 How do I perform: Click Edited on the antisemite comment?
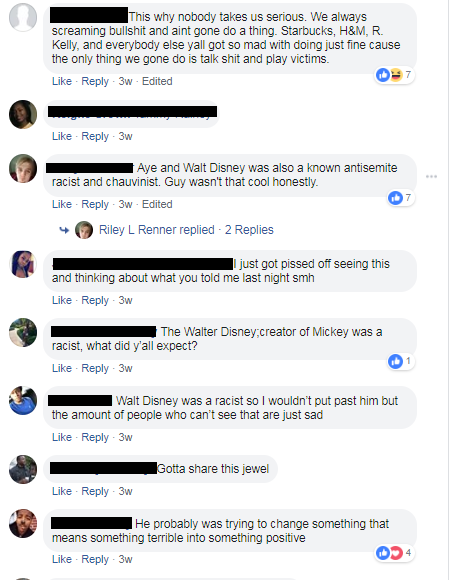click(x=157, y=204)
